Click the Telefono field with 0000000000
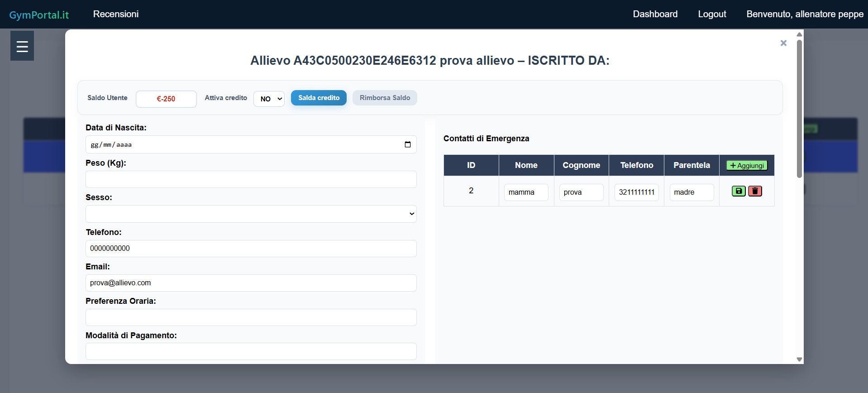This screenshot has width=868, height=393. pos(251,249)
